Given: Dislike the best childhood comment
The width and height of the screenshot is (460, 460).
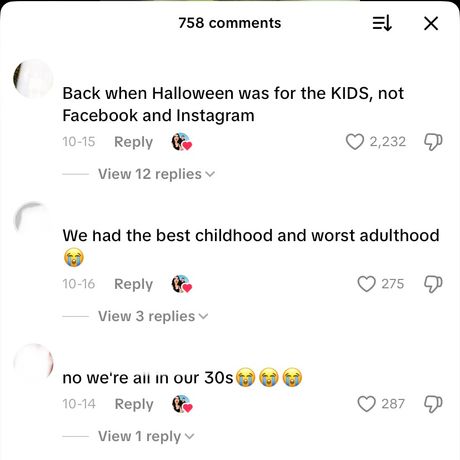Looking at the screenshot, I should [433, 284].
